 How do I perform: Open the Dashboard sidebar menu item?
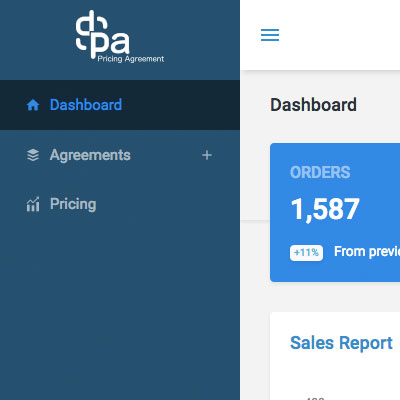(120, 105)
